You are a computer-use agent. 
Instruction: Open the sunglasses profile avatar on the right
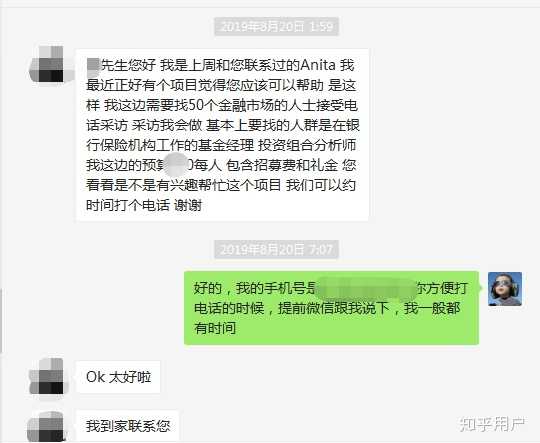tap(505, 289)
